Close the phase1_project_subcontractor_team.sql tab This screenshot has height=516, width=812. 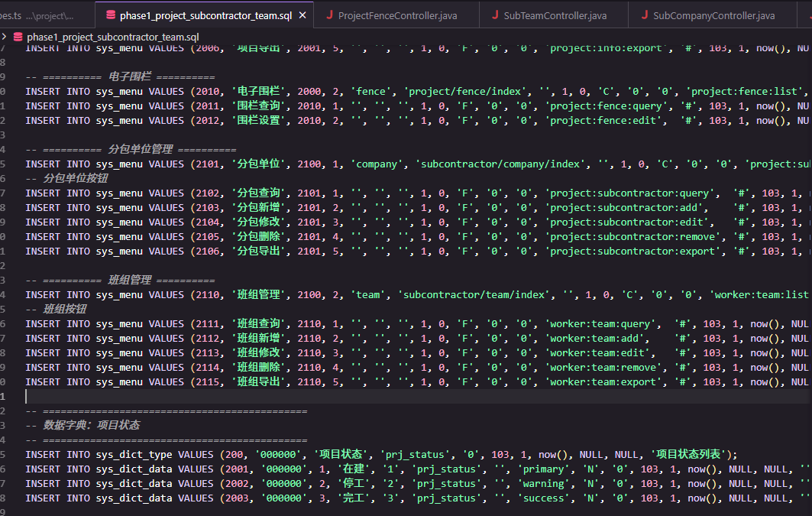pyautogui.click(x=302, y=15)
